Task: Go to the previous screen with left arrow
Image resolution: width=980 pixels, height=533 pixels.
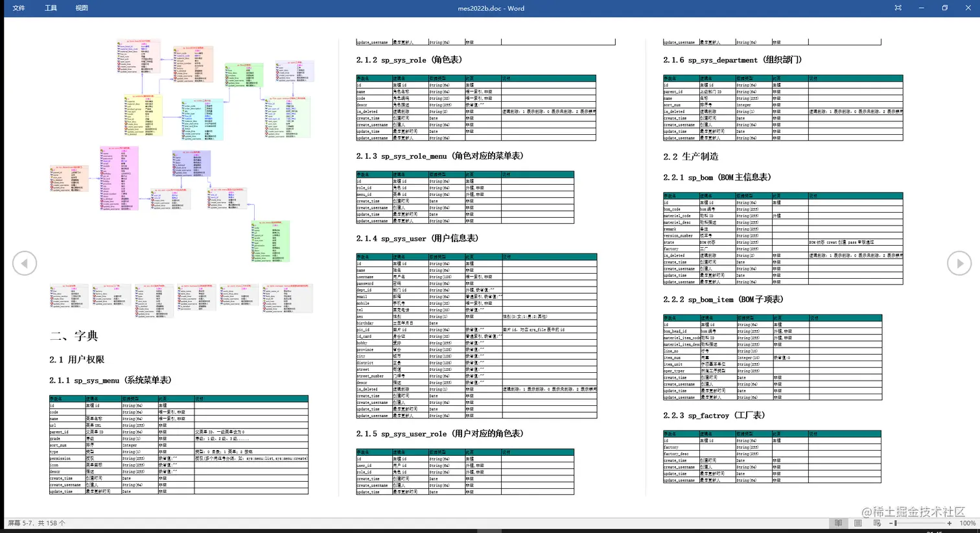Action: (25, 263)
